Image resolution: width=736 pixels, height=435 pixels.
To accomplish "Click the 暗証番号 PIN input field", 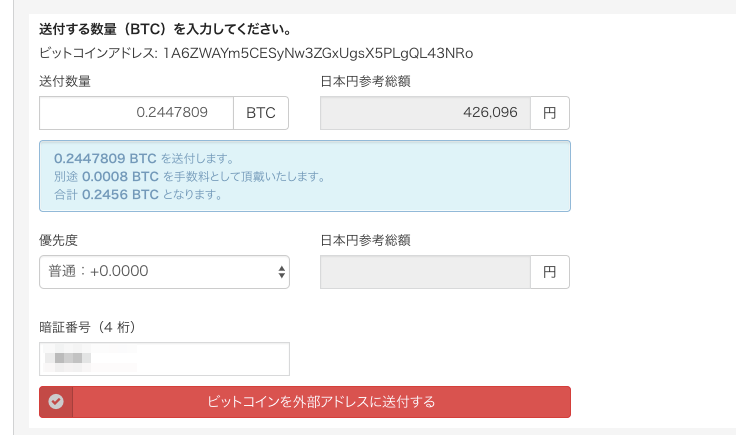I will pos(164,359).
